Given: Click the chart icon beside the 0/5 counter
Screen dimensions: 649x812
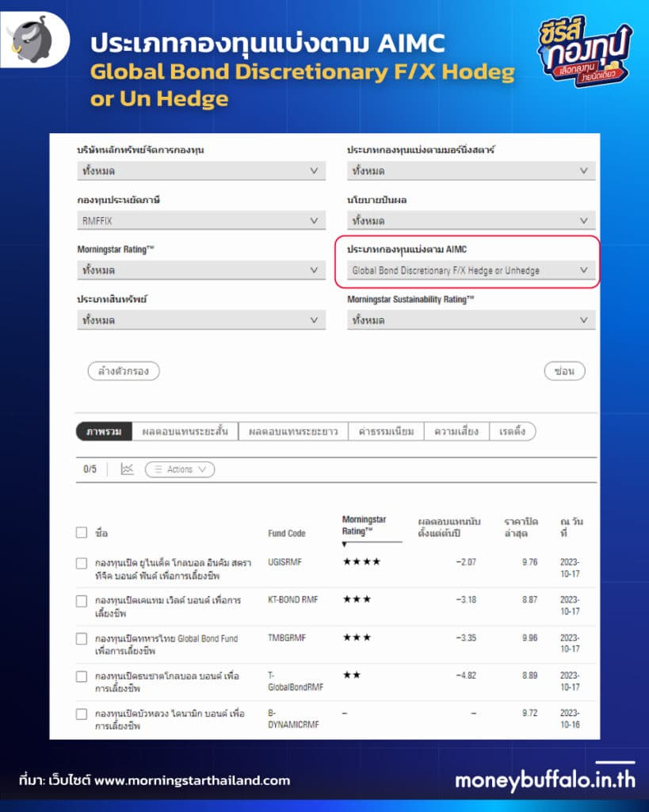Looking at the screenshot, I should 127,469.
